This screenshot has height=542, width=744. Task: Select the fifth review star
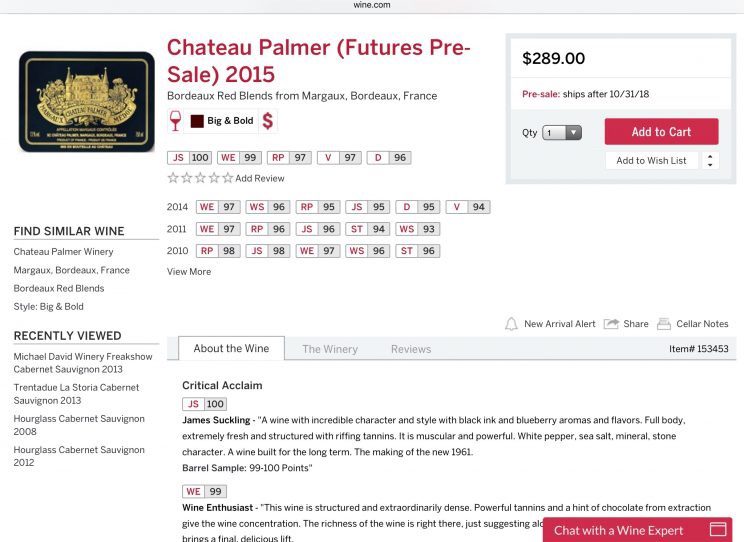228,178
